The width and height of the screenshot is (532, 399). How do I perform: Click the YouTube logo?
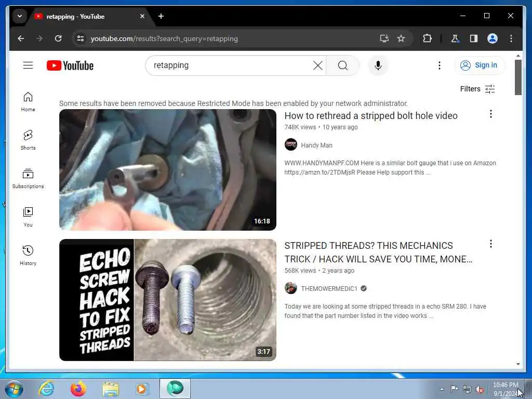70,65
